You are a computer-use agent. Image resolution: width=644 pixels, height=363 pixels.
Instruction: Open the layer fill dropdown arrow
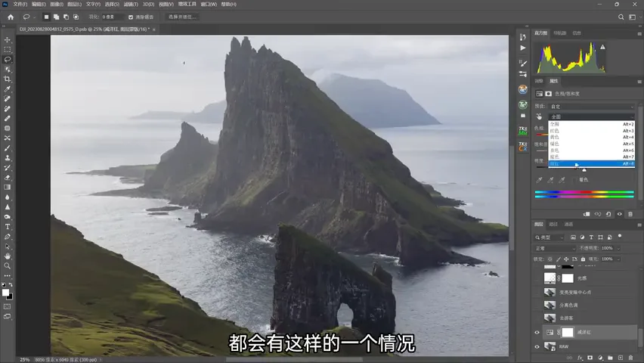[x=618, y=259]
